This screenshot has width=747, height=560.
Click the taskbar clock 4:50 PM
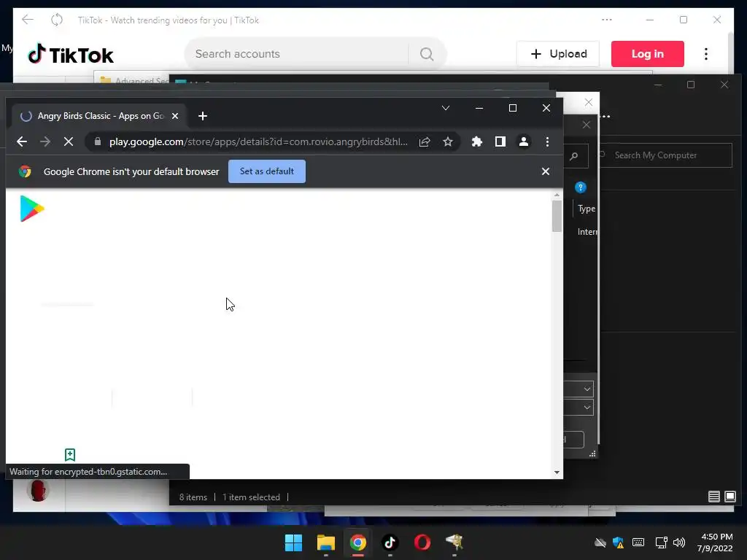[x=716, y=537]
